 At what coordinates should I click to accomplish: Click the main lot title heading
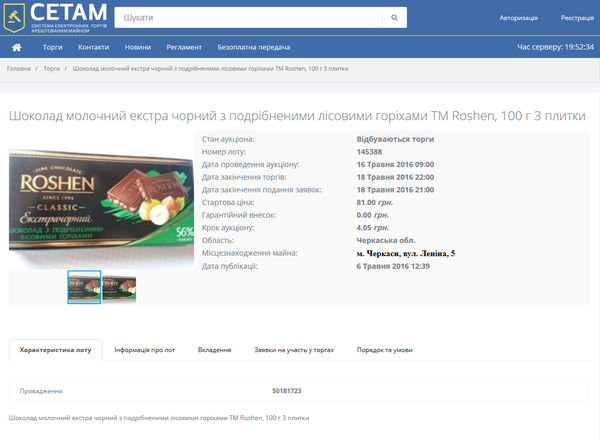(x=297, y=116)
